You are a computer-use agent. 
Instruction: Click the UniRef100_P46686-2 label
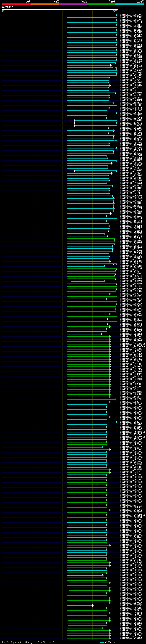pos(132,344)
